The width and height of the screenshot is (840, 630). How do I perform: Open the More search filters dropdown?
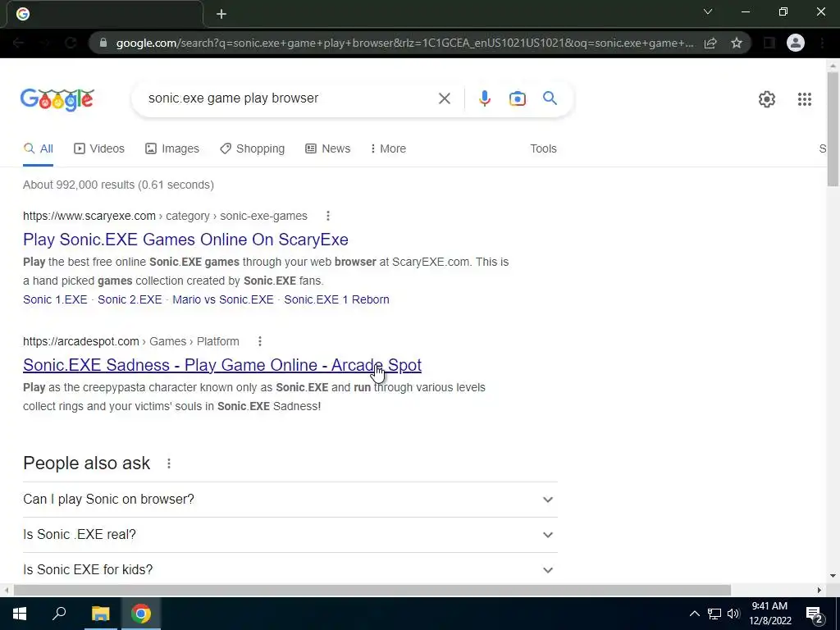tap(388, 149)
